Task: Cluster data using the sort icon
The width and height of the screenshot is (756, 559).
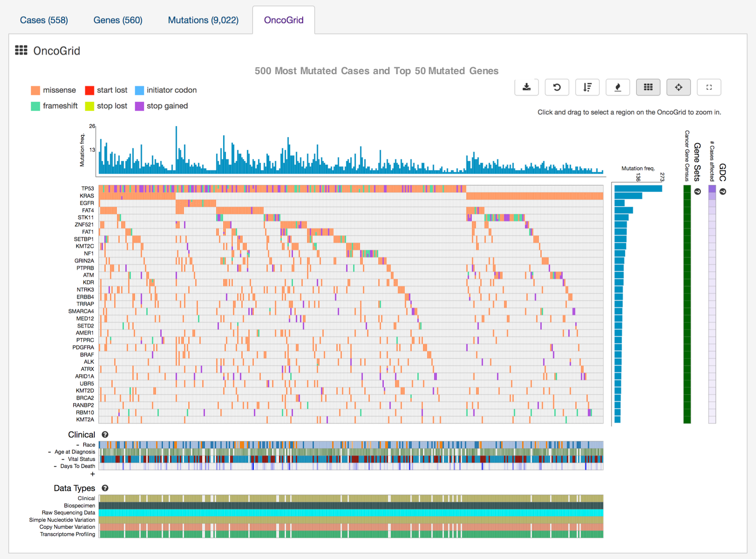Action: tap(587, 87)
